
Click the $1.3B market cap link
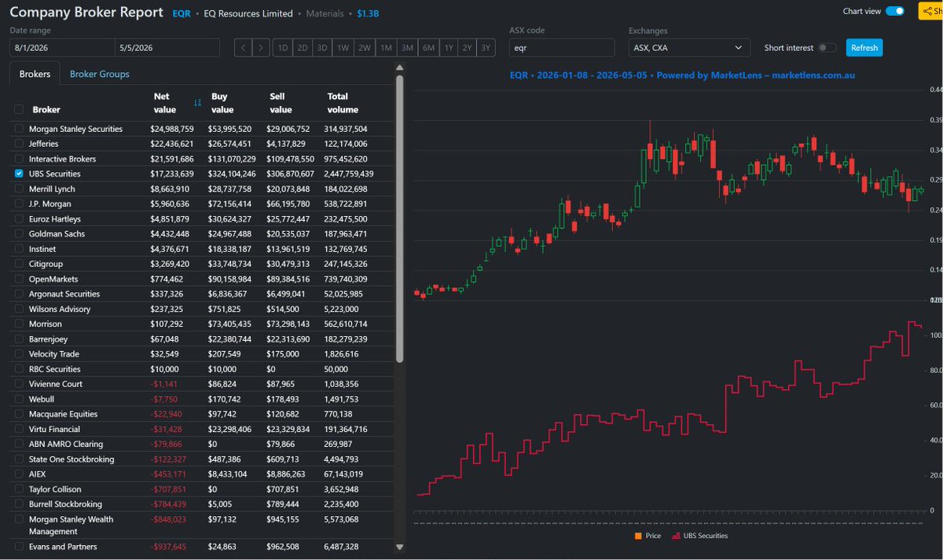point(368,13)
